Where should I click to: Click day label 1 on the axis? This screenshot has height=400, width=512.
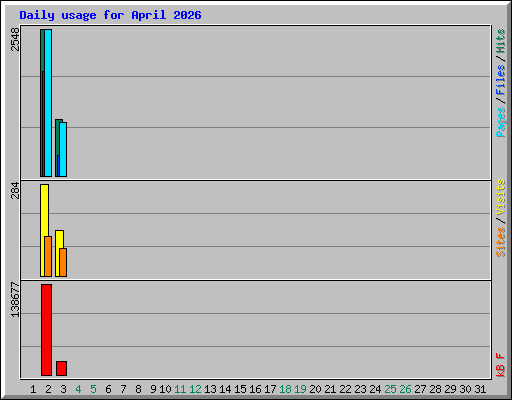(33, 389)
